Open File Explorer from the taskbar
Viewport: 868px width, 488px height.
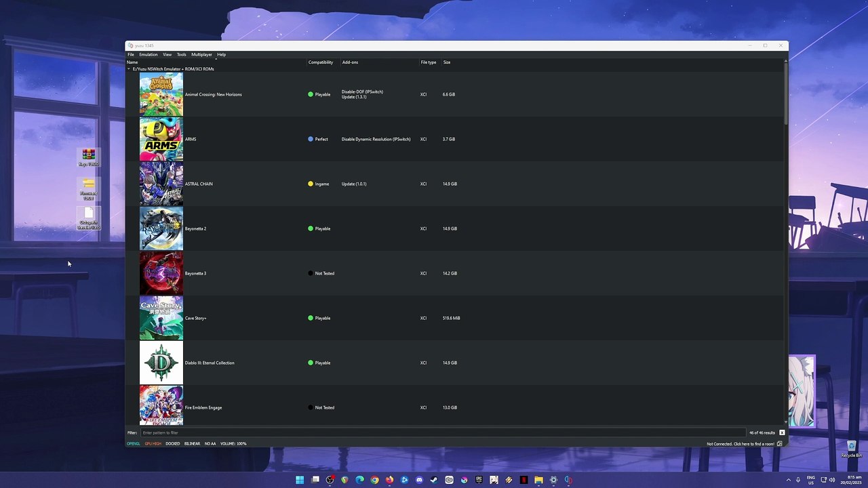538,480
